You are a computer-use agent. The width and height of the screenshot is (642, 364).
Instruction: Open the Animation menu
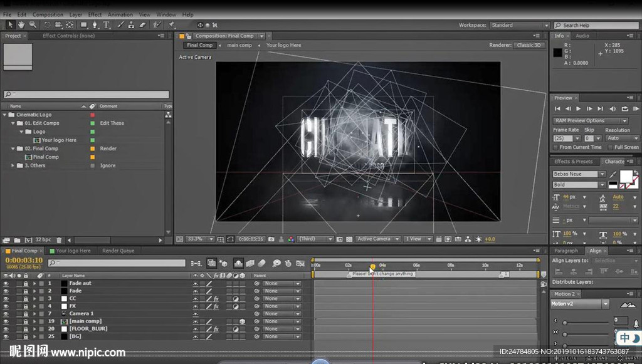click(x=120, y=15)
